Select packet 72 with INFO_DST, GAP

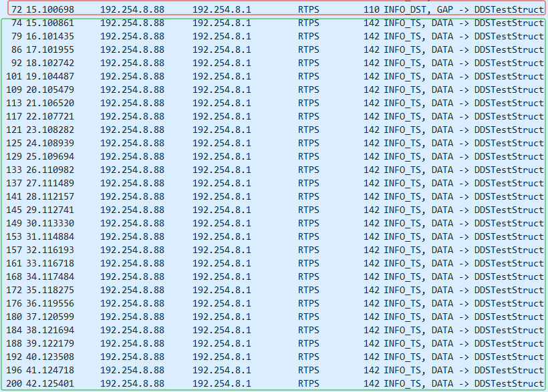point(274,9)
